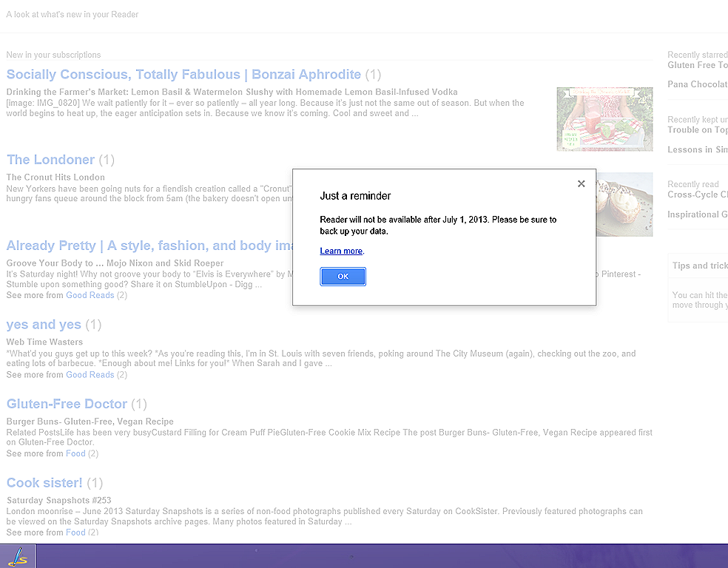Open the Good Reads link under Already Pretty
Image resolution: width=728 pixels, height=568 pixels.
(x=90, y=295)
